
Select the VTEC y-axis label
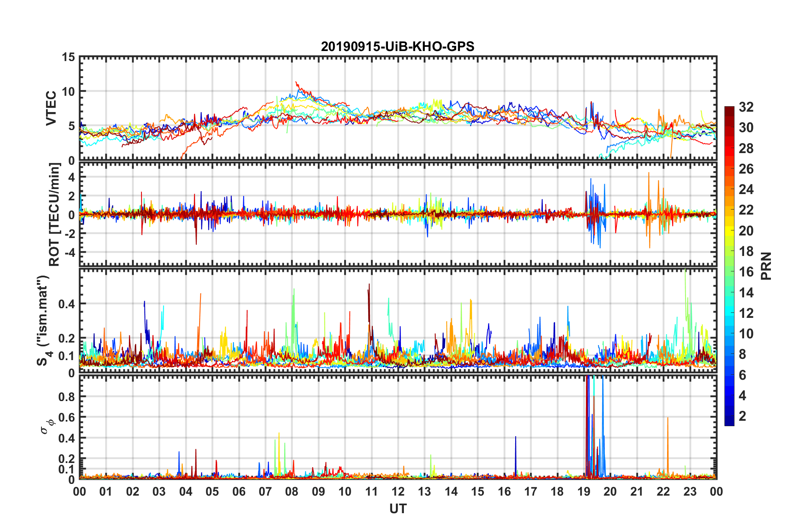tap(51, 108)
